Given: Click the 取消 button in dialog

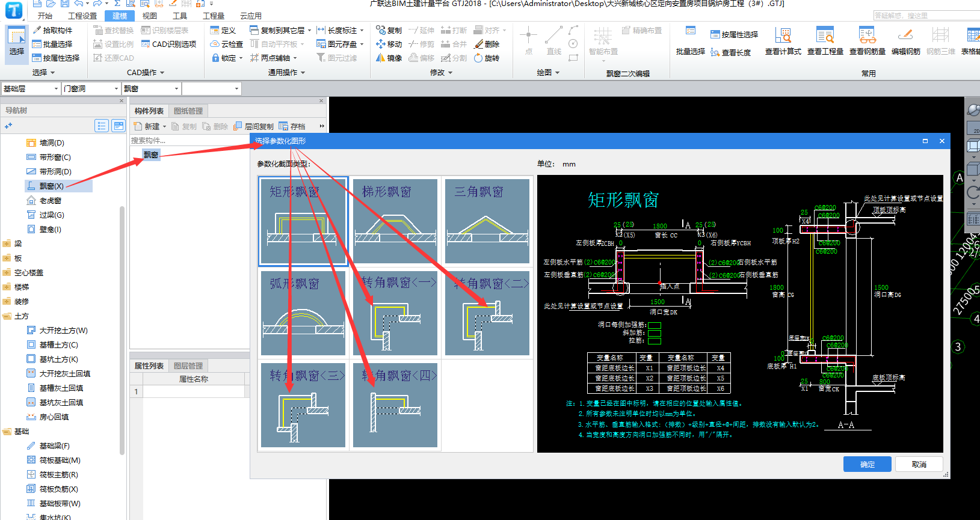Looking at the screenshot, I should click(919, 464).
